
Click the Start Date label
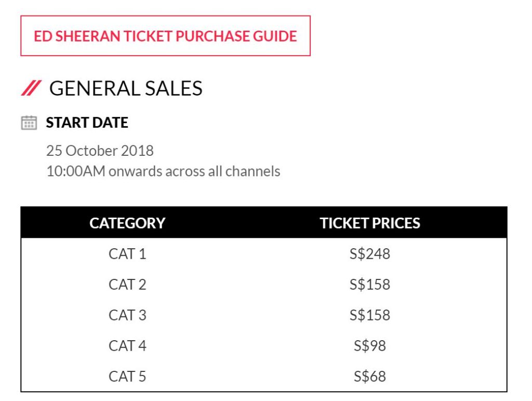[x=87, y=123]
